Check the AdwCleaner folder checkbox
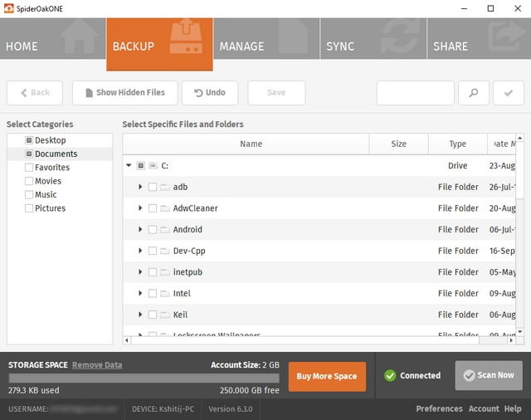 153,208
